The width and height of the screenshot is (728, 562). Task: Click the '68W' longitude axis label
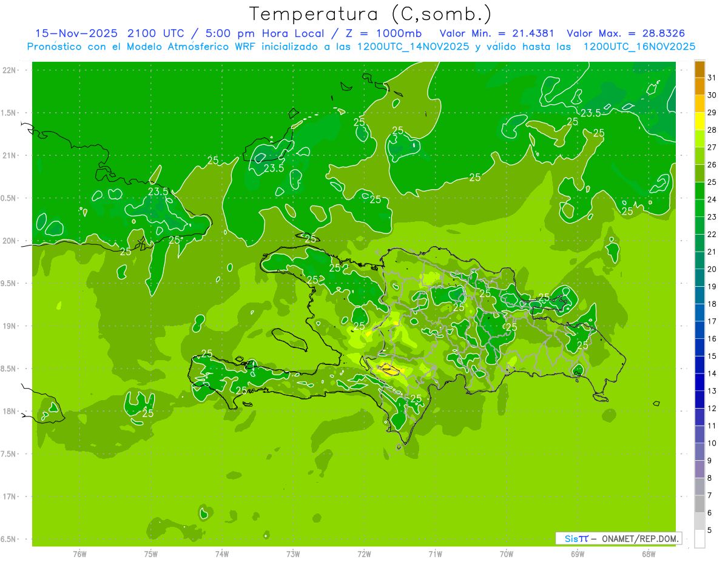pyautogui.click(x=649, y=554)
